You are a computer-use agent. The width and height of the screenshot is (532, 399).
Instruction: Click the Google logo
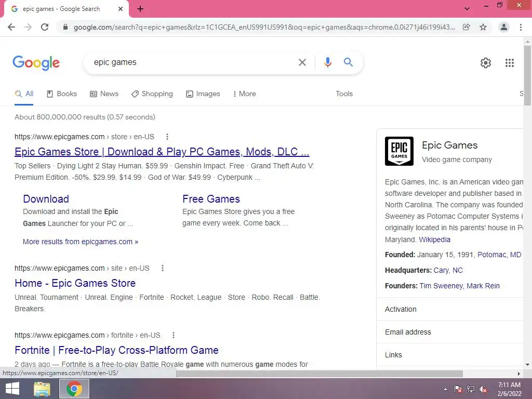point(36,63)
